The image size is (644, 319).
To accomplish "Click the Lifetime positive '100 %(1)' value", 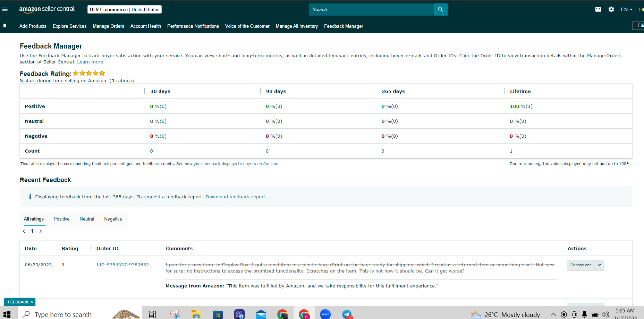I will 521,106.
